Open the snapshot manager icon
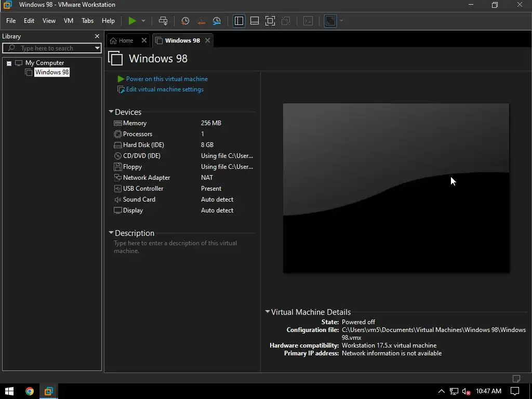 [217, 21]
